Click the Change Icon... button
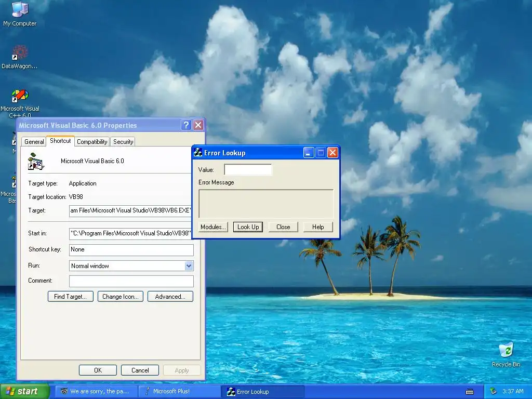Screen dimensions: 532x399 121,297
